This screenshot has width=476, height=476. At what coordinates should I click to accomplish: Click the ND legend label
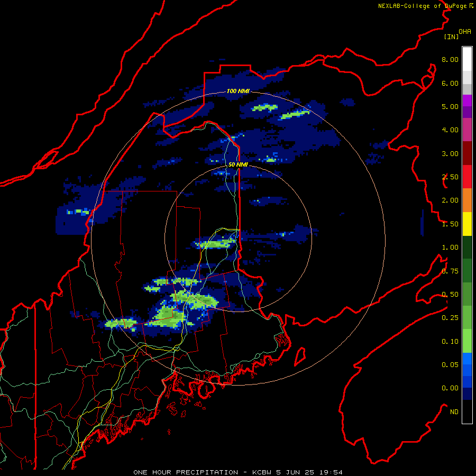click(454, 412)
